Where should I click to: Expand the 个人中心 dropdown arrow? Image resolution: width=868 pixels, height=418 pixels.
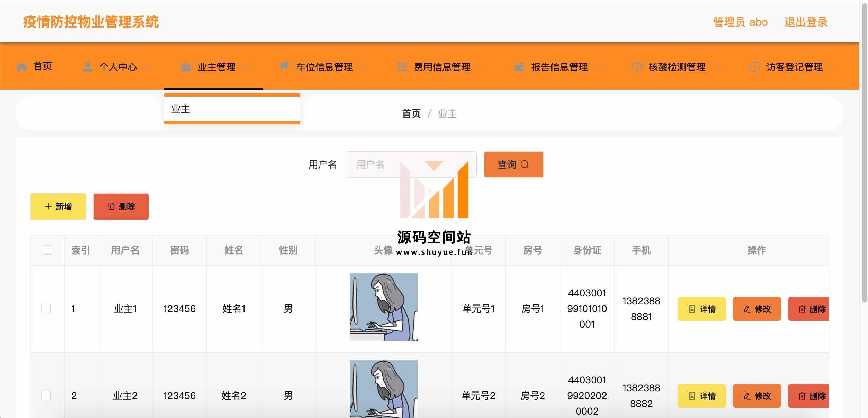(147, 66)
